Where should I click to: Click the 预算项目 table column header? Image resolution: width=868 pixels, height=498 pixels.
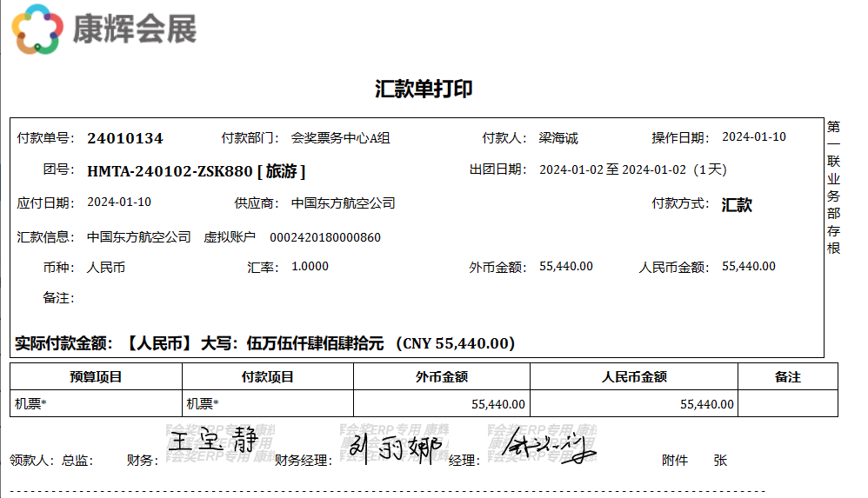96,377
